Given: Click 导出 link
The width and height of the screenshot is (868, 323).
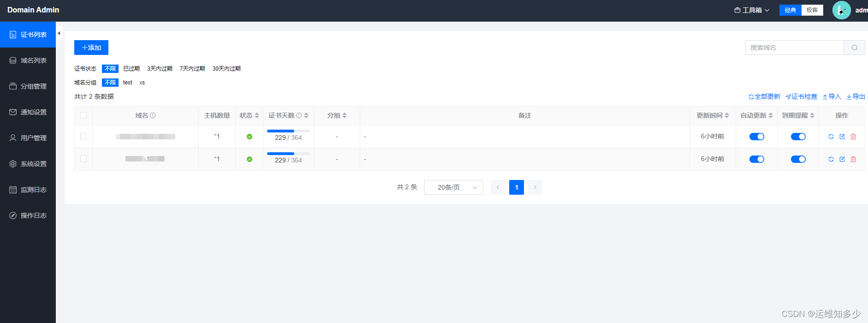Looking at the screenshot, I should [856, 96].
